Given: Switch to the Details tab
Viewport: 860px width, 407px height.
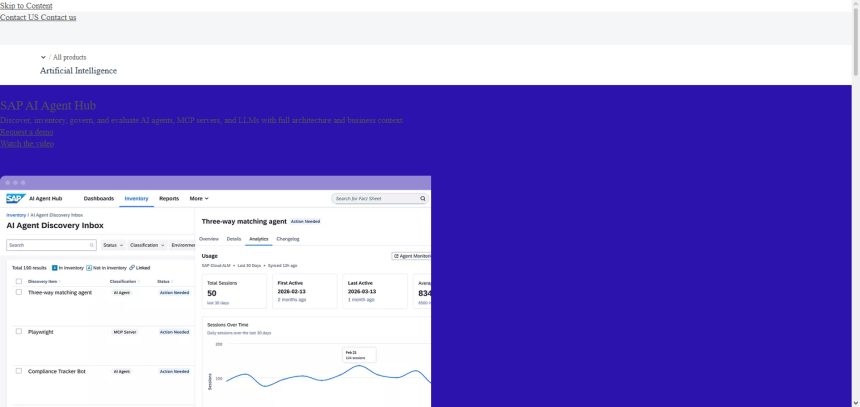Looking at the screenshot, I should pyautogui.click(x=234, y=239).
